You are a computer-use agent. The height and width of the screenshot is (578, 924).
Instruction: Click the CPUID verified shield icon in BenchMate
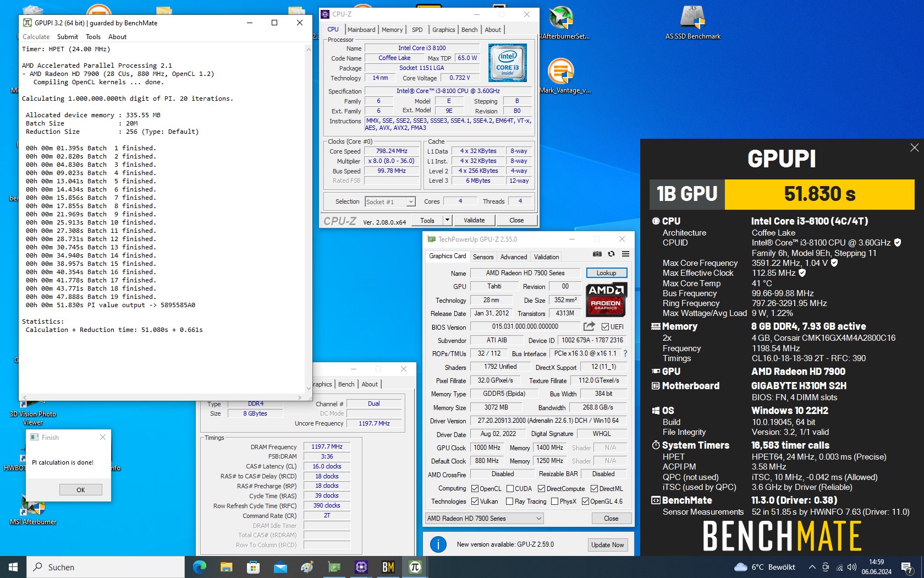(x=898, y=243)
